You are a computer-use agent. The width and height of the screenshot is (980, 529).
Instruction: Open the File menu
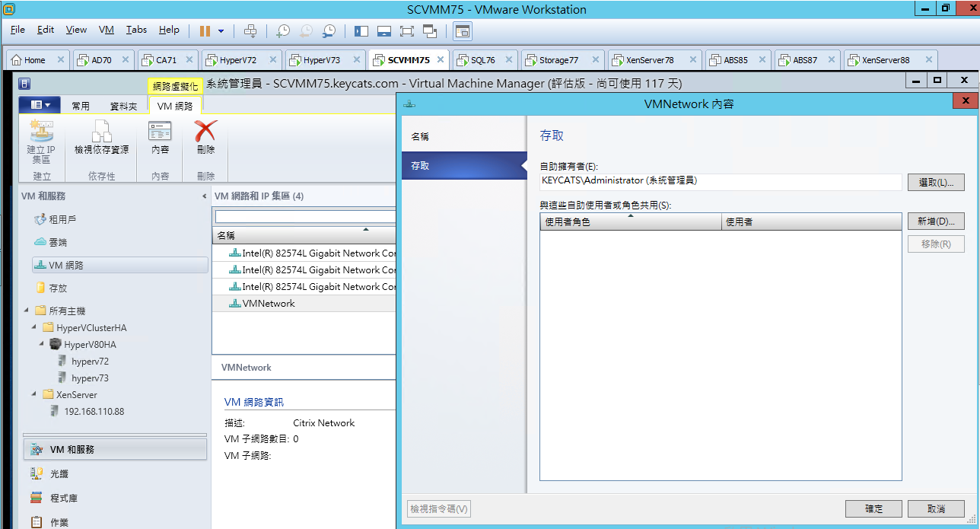(x=17, y=30)
